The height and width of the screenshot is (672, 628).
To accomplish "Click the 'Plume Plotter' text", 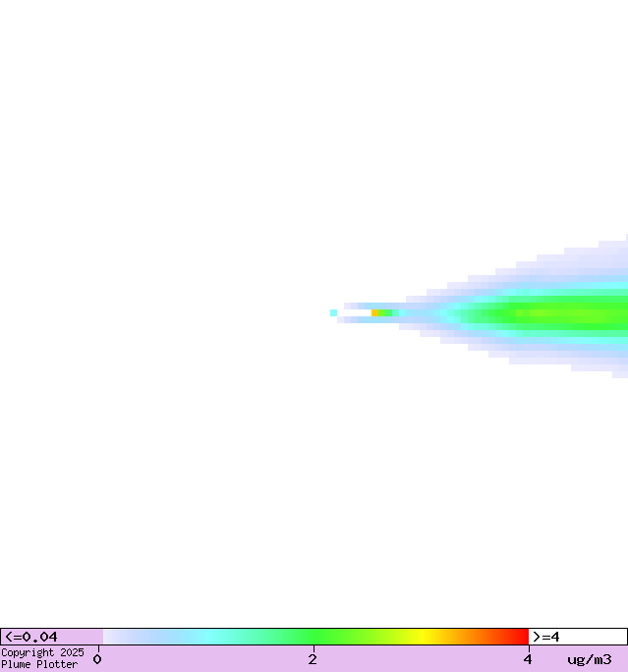I will [x=39, y=664].
